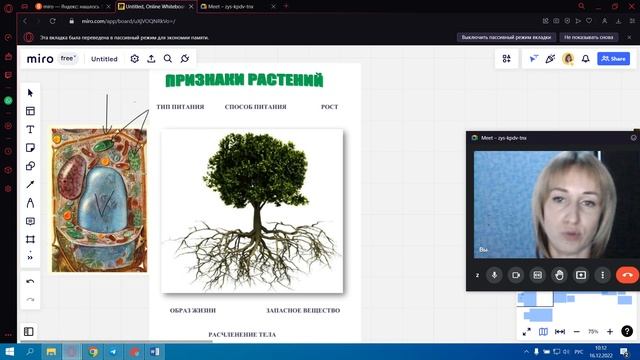Open the reactions confetti icon
The width and height of the screenshot is (640, 360).
[550, 59]
